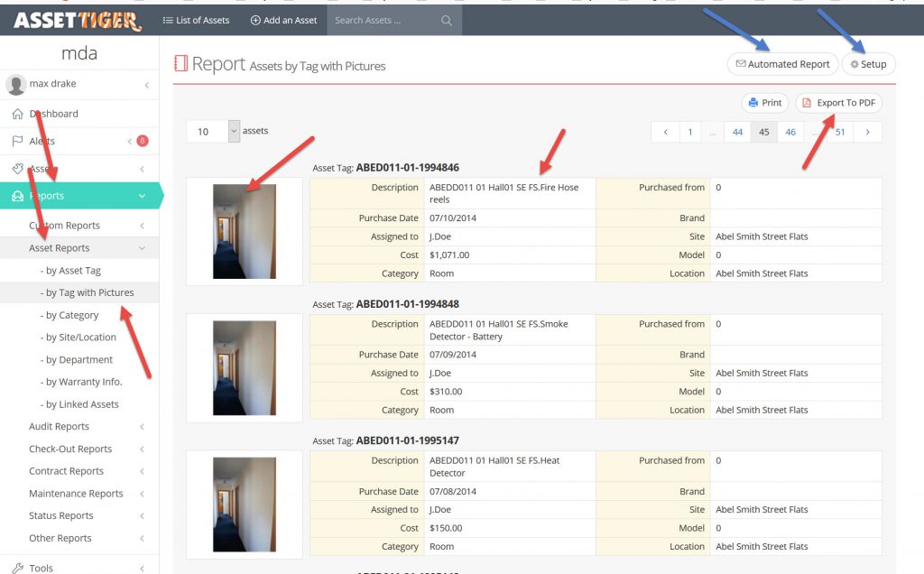Open the first asset's hallway thumbnail

tap(245, 231)
